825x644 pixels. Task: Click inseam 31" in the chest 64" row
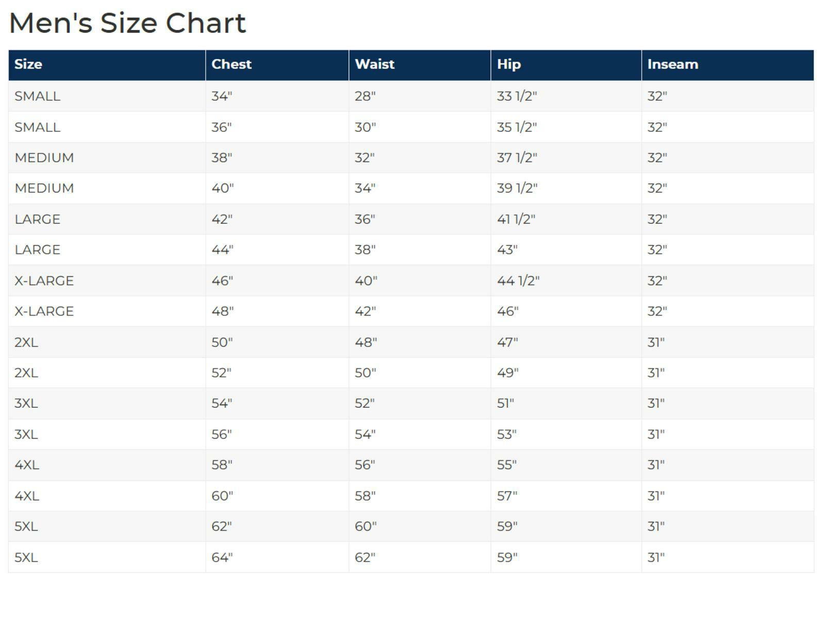(656, 557)
